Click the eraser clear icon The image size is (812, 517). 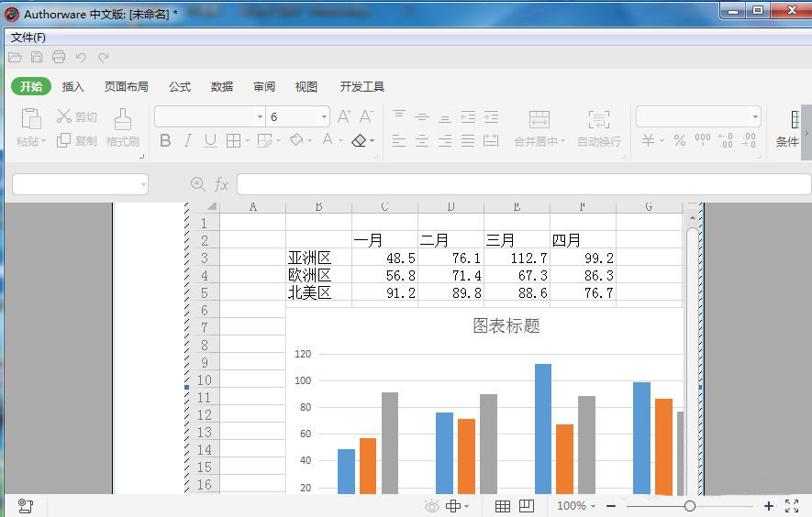click(359, 140)
